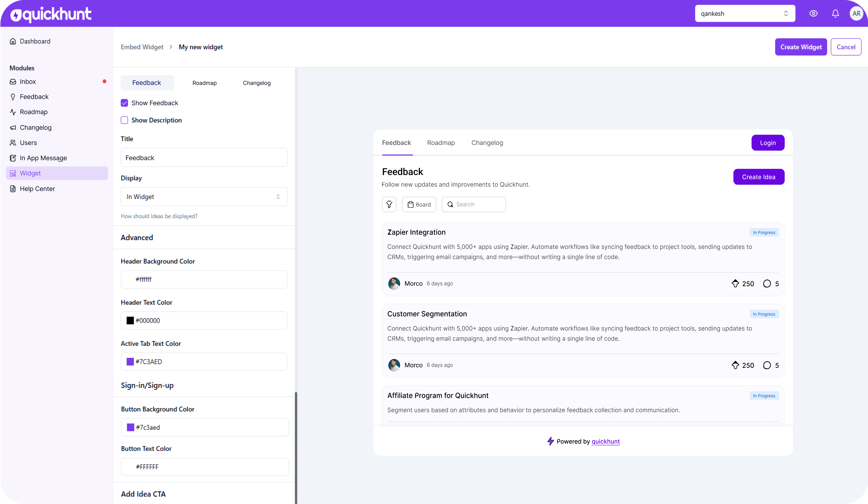Switch to Changelog settings tab

[x=257, y=83]
